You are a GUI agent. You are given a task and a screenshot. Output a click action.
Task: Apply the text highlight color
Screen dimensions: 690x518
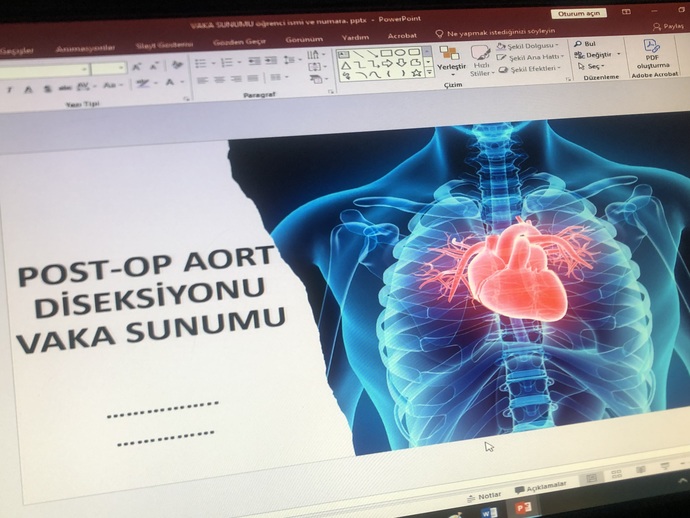click(143, 84)
